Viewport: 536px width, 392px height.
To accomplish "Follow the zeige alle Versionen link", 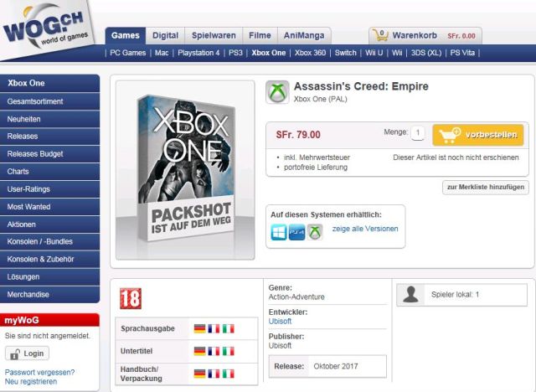I will pos(365,229).
